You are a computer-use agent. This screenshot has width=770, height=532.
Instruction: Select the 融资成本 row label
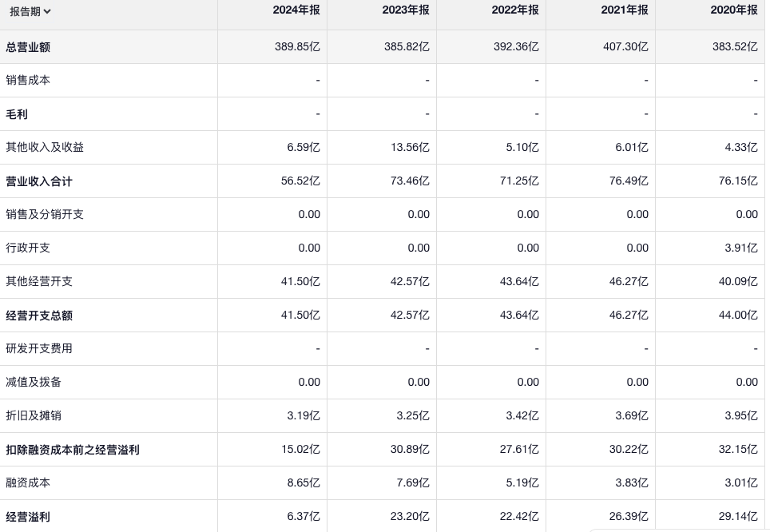pyautogui.click(x=28, y=483)
